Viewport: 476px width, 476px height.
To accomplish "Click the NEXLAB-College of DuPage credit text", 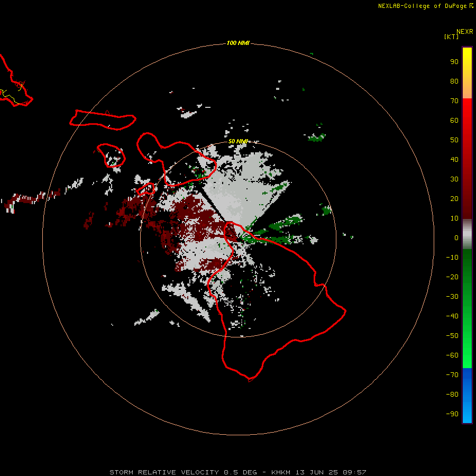I will point(422,6).
